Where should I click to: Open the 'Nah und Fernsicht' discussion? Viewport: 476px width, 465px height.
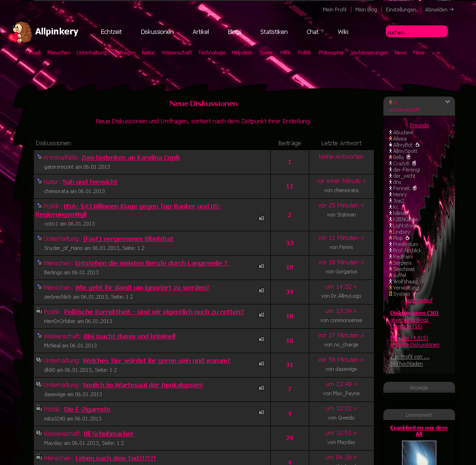[90, 182]
